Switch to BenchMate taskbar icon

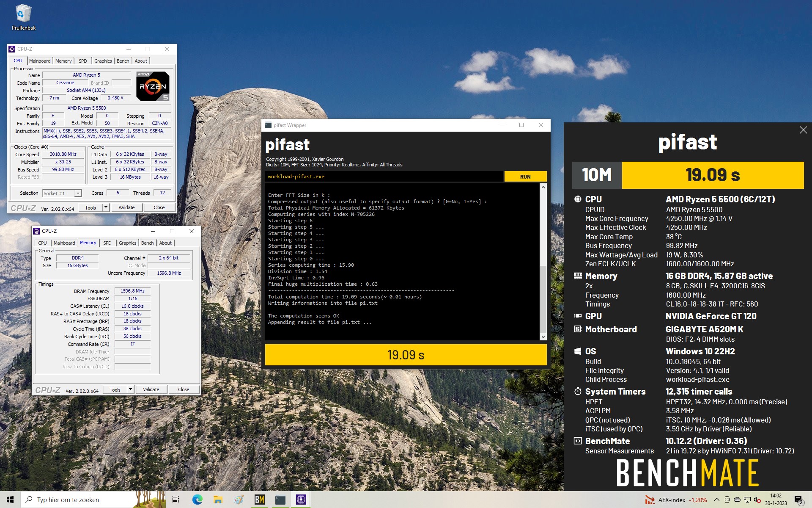[259, 500]
